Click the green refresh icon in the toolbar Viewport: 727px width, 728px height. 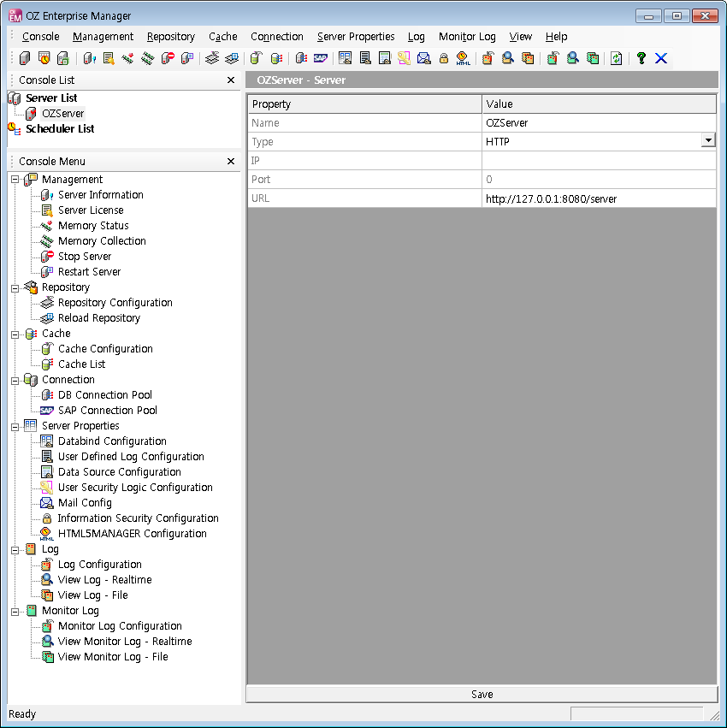tap(616, 58)
